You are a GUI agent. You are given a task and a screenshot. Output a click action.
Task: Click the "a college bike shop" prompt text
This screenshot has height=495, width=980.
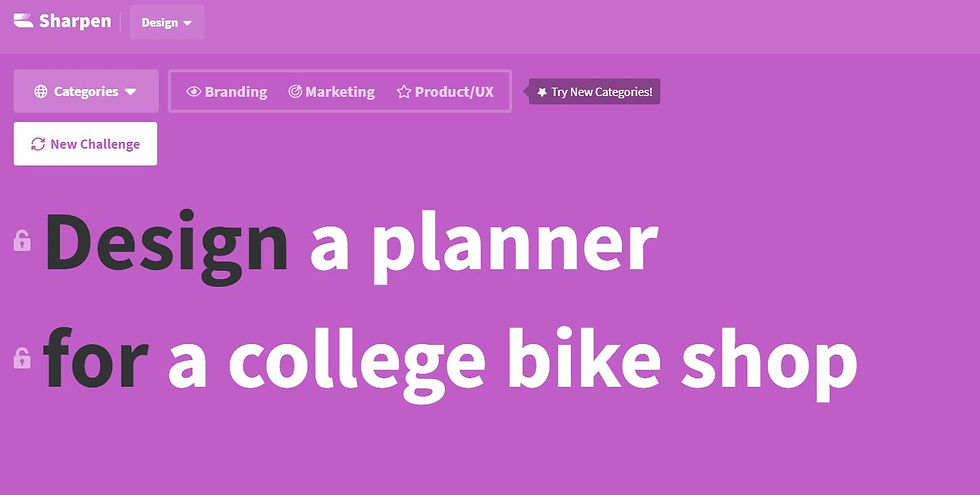[512, 360]
